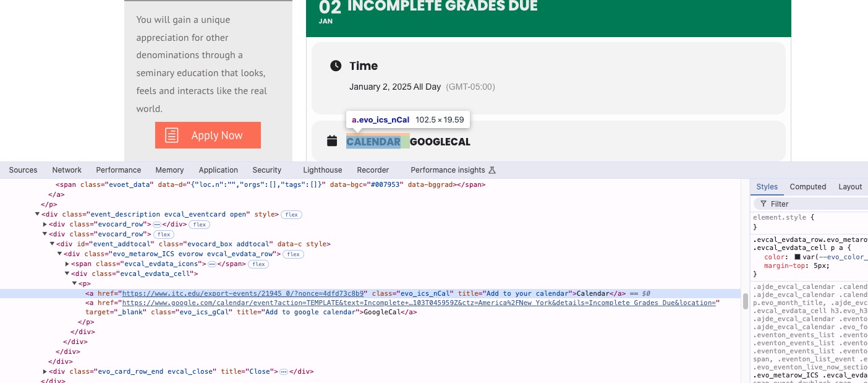
Task: Click the export-events href link in Elements
Action: (x=245, y=293)
